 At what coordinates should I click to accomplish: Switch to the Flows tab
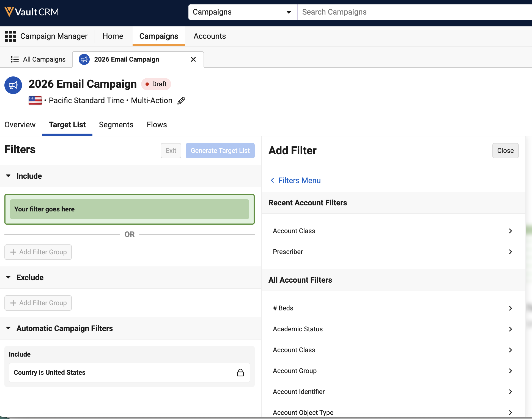157,125
